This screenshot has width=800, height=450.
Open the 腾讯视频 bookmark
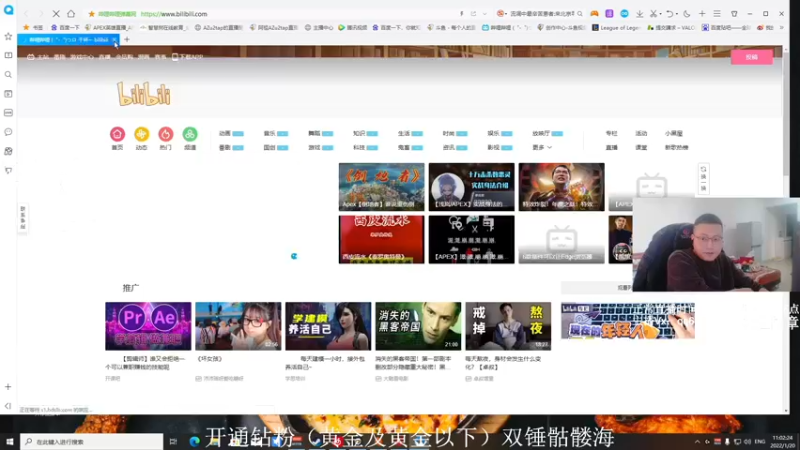pos(353,28)
